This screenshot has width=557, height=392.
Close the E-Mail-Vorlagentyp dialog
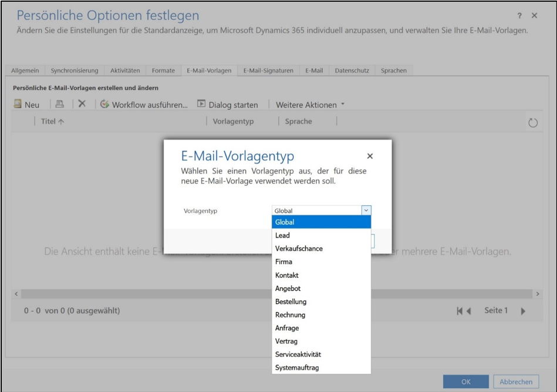click(x=370, y=156)
